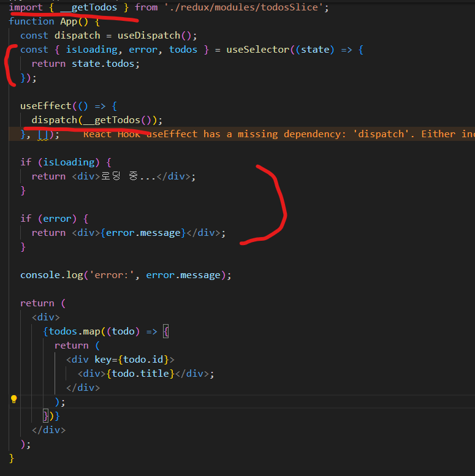Click the empty dependency array brackets with warning squiggle
This screenshot has height=476, width=475.
click(x=43, y=135)
